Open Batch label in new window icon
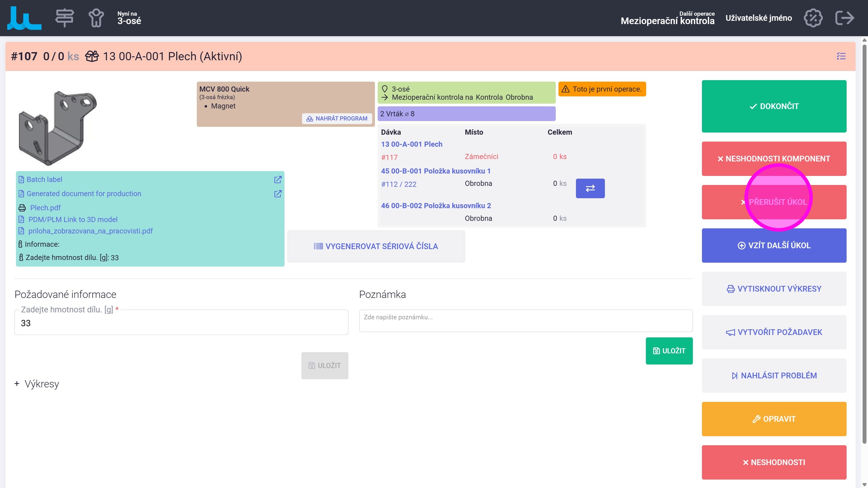868x488 pixels. pyautogui.click(x=277, y=180)
